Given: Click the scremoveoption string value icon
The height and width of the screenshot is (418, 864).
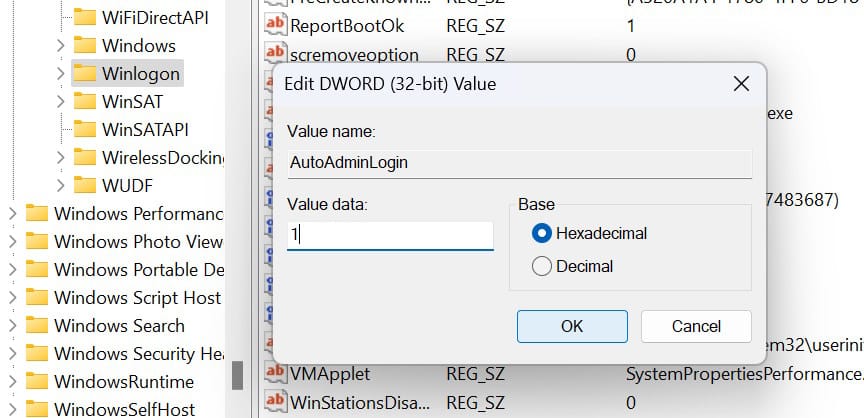Looking at the screenshot, I should tap(275, 53).
